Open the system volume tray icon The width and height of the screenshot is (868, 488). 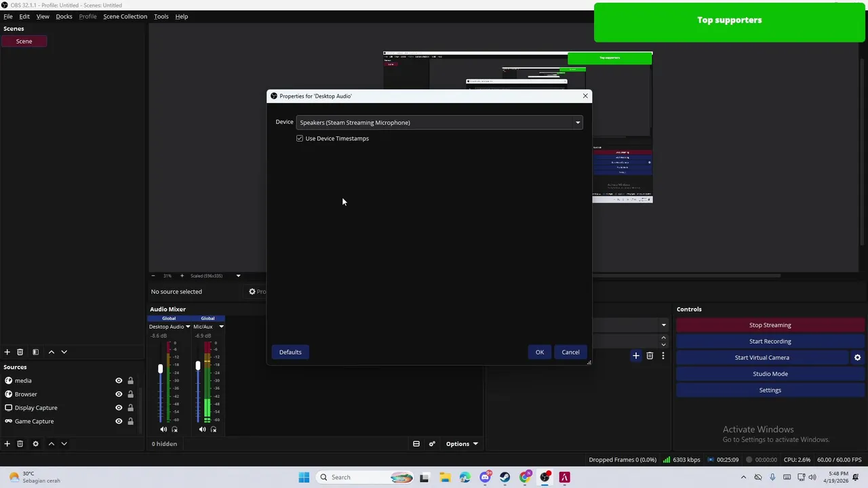[x=812, y=477]
